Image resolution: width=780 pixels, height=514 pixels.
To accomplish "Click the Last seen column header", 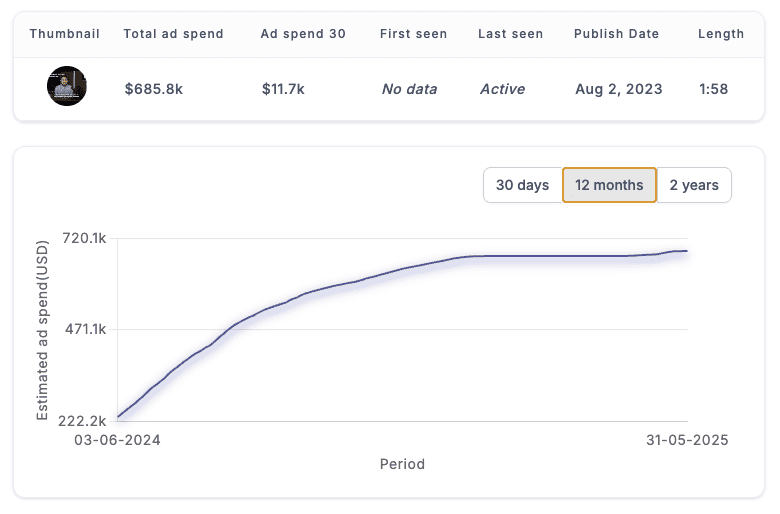I will [x=510, y=34].
